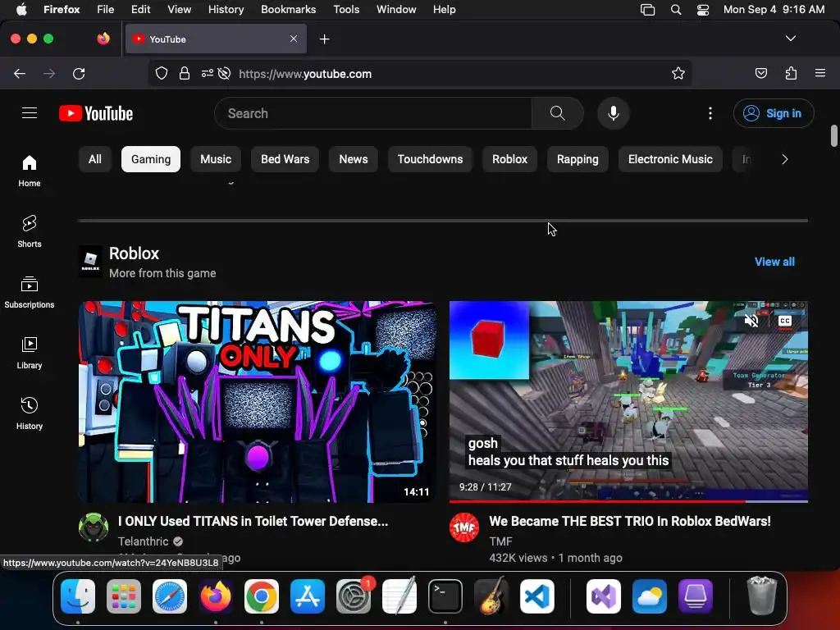This screenshot has height=630, width=840.
Task: Start voice search with microphone
Action: (614, 113)
